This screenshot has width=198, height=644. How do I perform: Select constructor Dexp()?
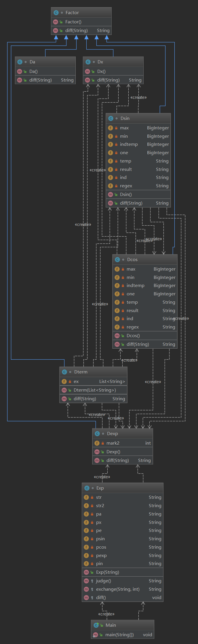(x=113, y=452)
